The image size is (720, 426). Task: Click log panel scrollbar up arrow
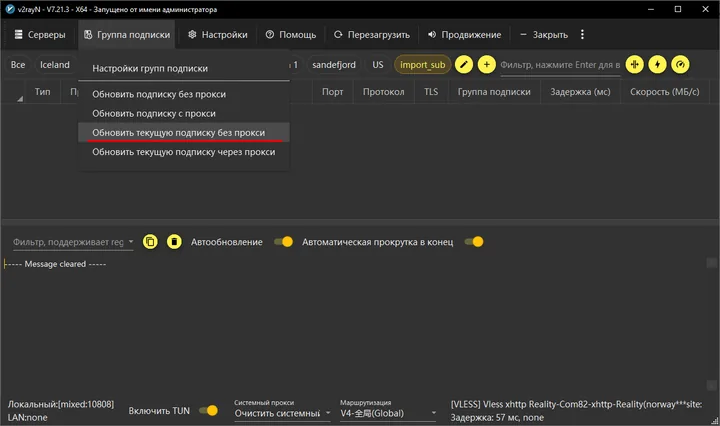[711, 263]
